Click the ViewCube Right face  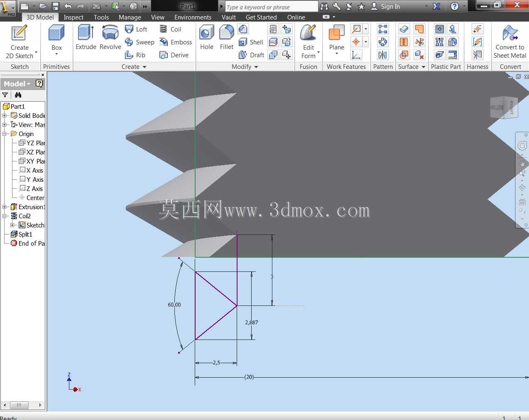(512, 107)
